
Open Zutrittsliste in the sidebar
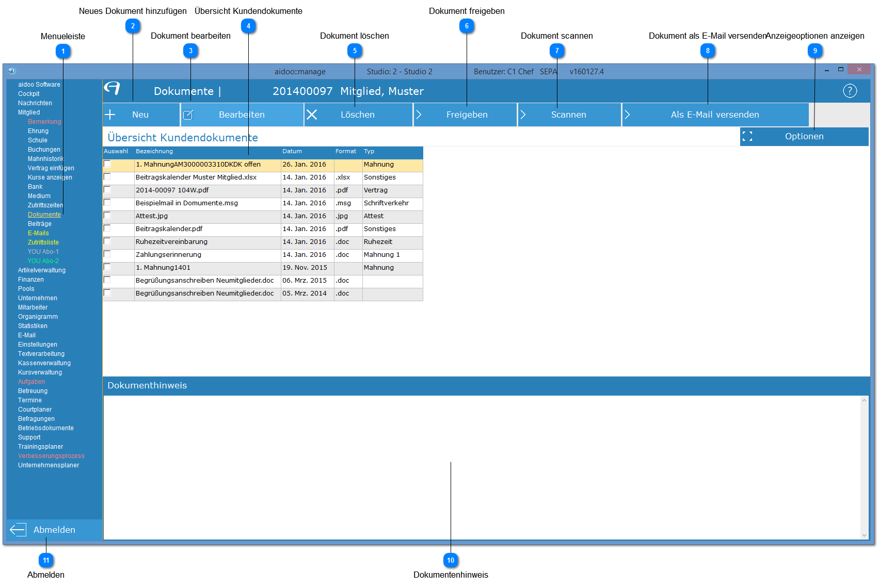click(43, 242)
